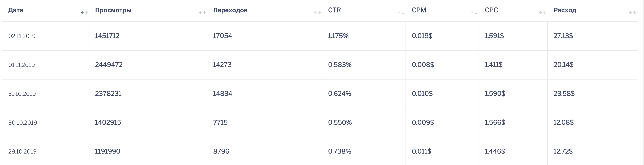644x165 pixels.
Task: Select the 02.11.2019 date cell
Action: coord(22,36)
